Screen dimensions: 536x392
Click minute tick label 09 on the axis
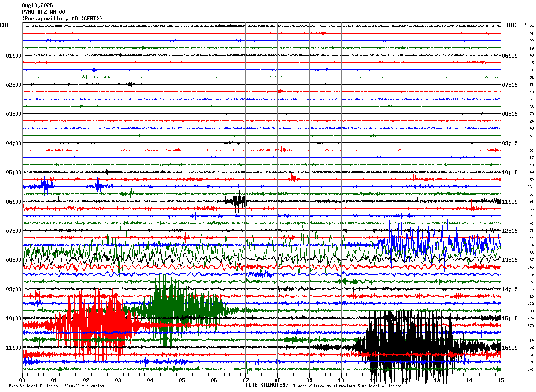point(309,380)
